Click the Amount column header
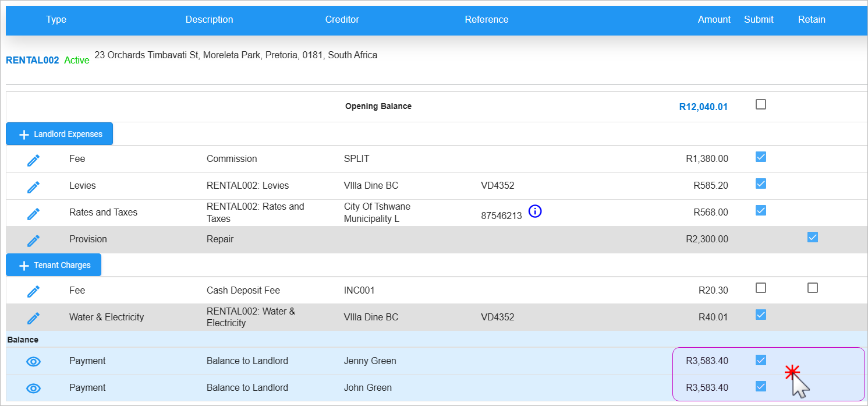Viewport: 868px width, 406px height. pos(714,19)
